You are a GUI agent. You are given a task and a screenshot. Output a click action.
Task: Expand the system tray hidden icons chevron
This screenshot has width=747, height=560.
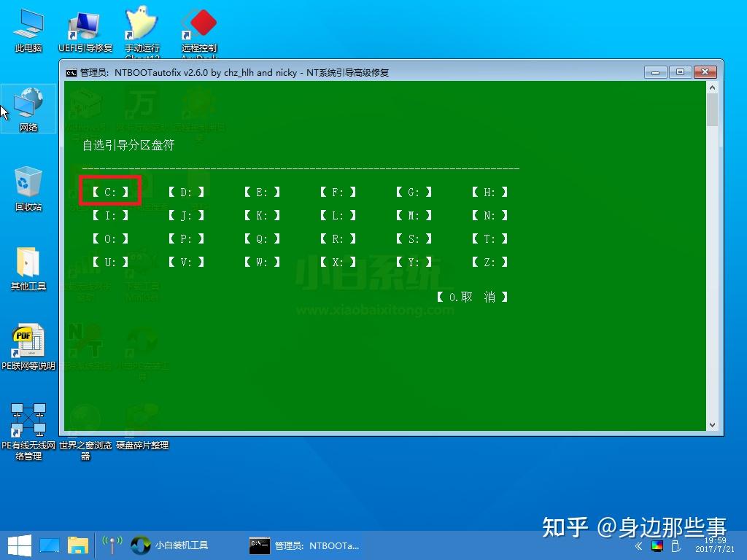(638, 545)
